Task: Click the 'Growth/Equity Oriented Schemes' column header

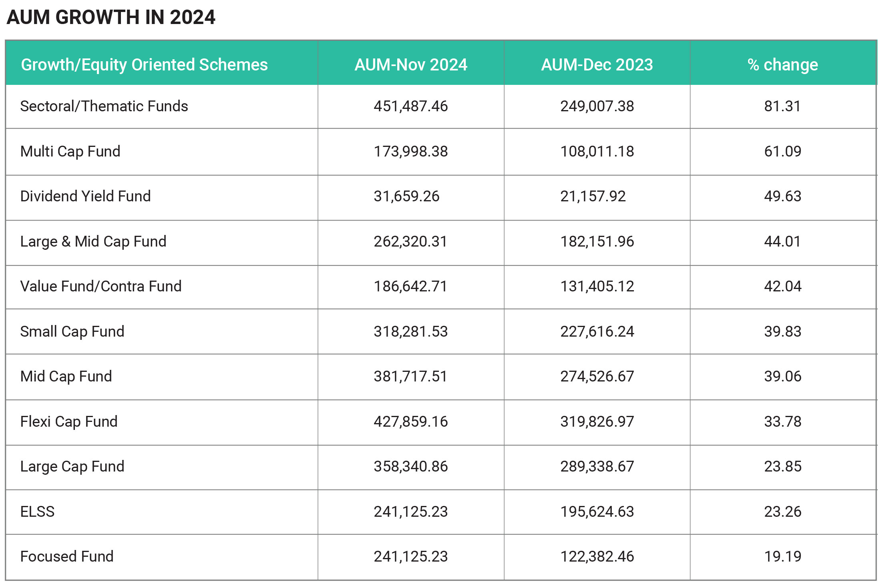Action: tap(144, 65)
